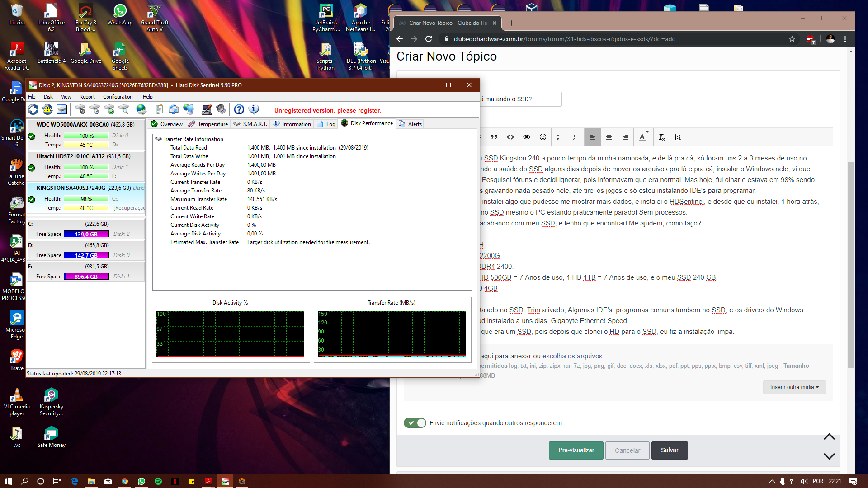The width and height of the screenshot is (868, 488).
Task: Select the WDC WD5000AAKX disk entry
Action: 85,134
